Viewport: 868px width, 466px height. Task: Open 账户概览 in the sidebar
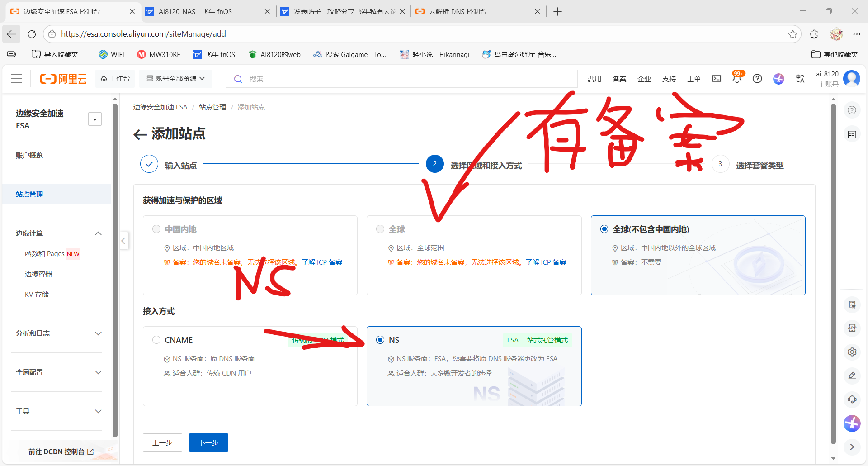point(29,156)
